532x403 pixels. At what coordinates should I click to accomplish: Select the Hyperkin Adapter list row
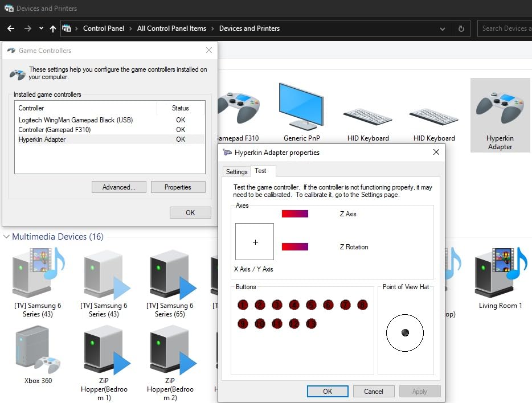click(111, 139)
